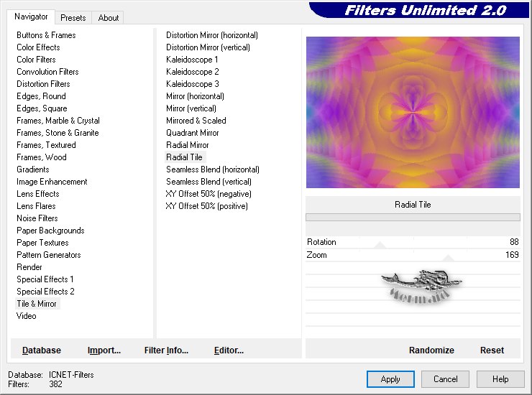Select Pattern Generators category
532x395 pixels.
tap(49, 255)
